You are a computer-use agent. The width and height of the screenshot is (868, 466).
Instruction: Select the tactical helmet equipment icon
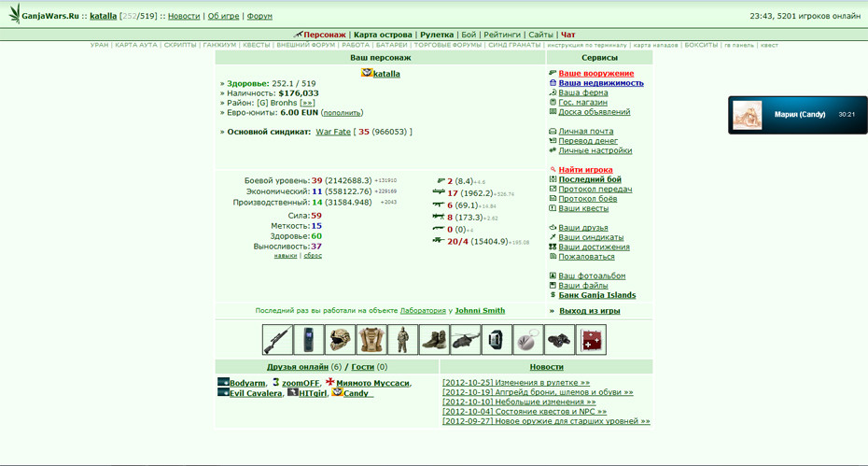click(340, 340)
